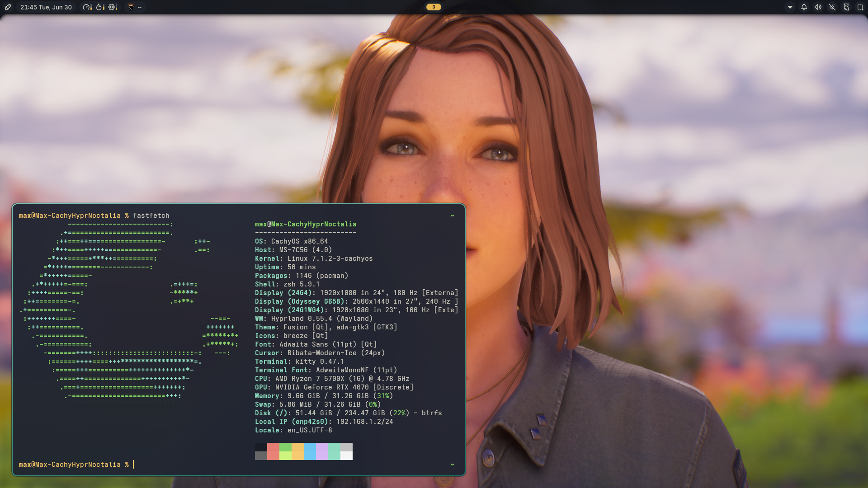Click the lavender purple color block in palette

(322, 451)
